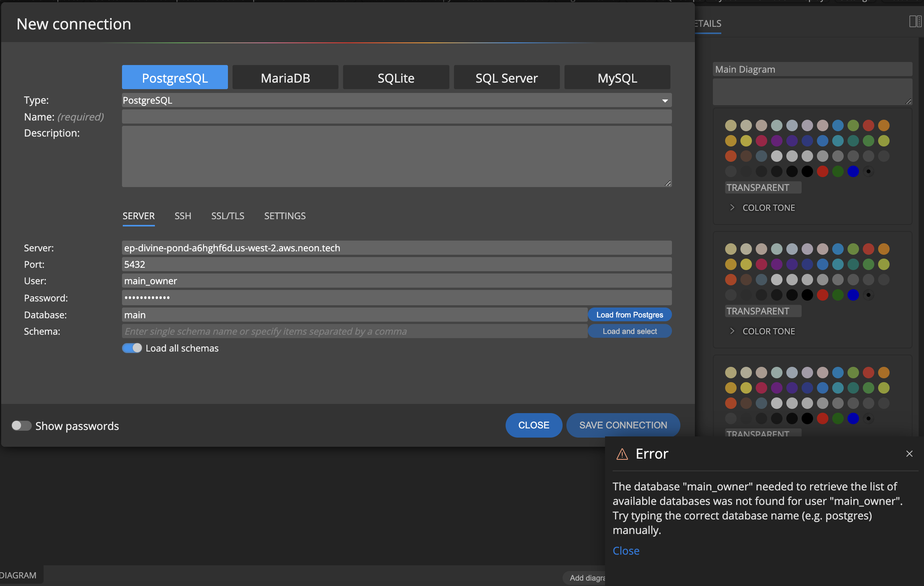Pick the bright red swatch in first palette
The image size is (924, 586).
coord(822,171)
